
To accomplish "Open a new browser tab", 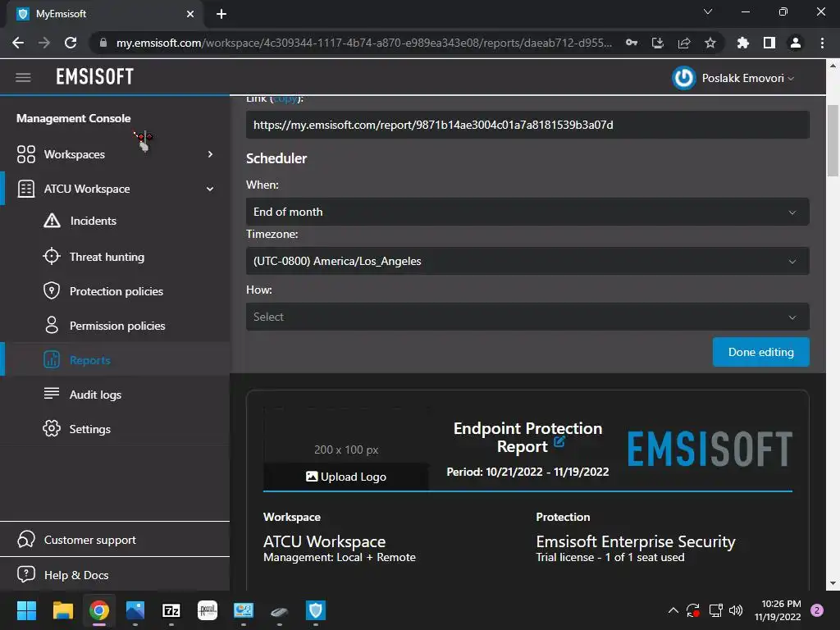I will (x=221, y=14).
